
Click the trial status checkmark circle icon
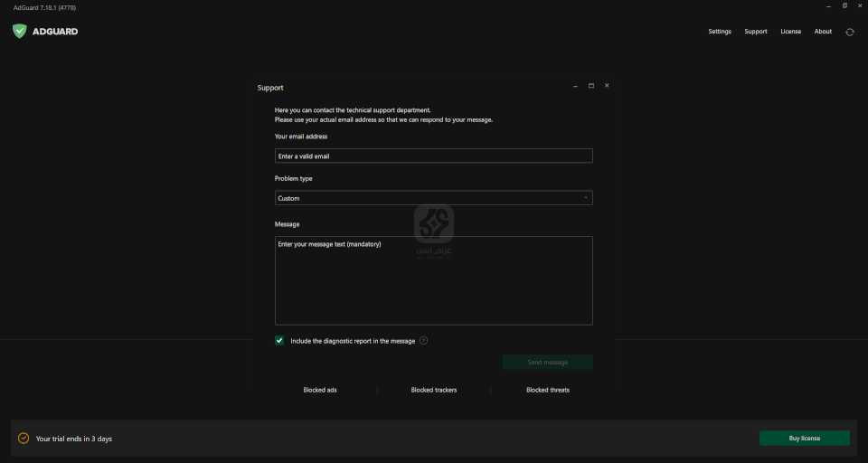24,438
